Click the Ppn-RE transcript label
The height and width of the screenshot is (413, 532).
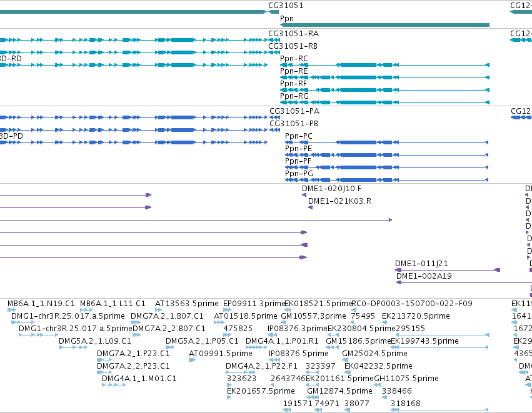tap(294, 71)
